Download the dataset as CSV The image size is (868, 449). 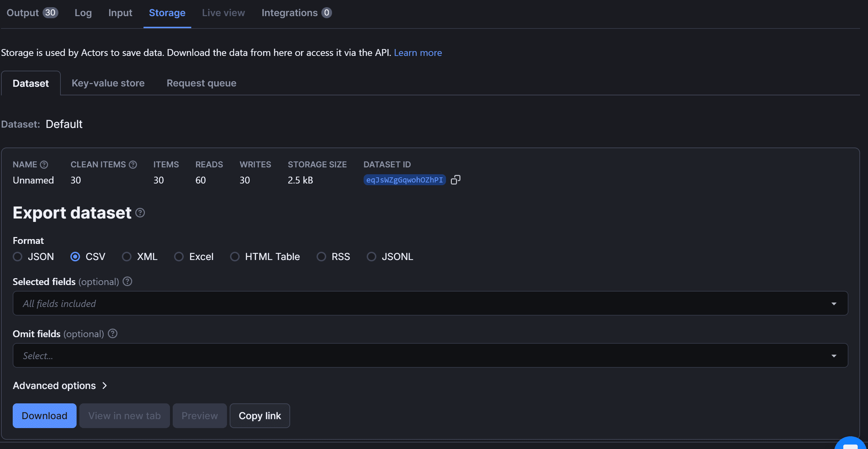(x=44, y=415)
